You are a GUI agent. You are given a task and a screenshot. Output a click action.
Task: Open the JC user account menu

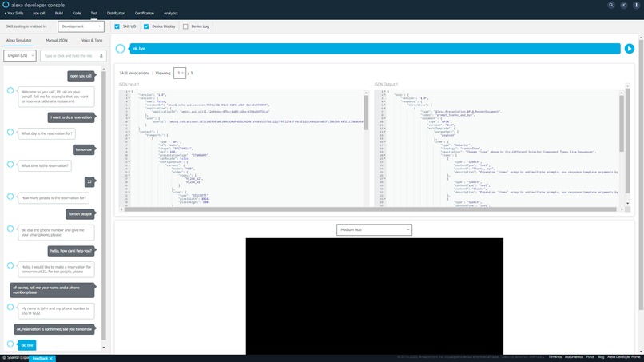tap(623, 5)
